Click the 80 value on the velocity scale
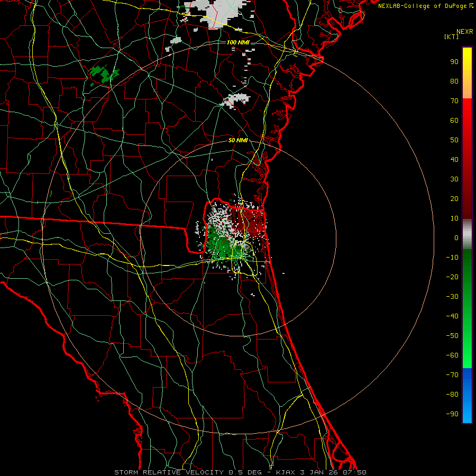Image resolution: width=476 pixels, height=476 pixels. 454,81
